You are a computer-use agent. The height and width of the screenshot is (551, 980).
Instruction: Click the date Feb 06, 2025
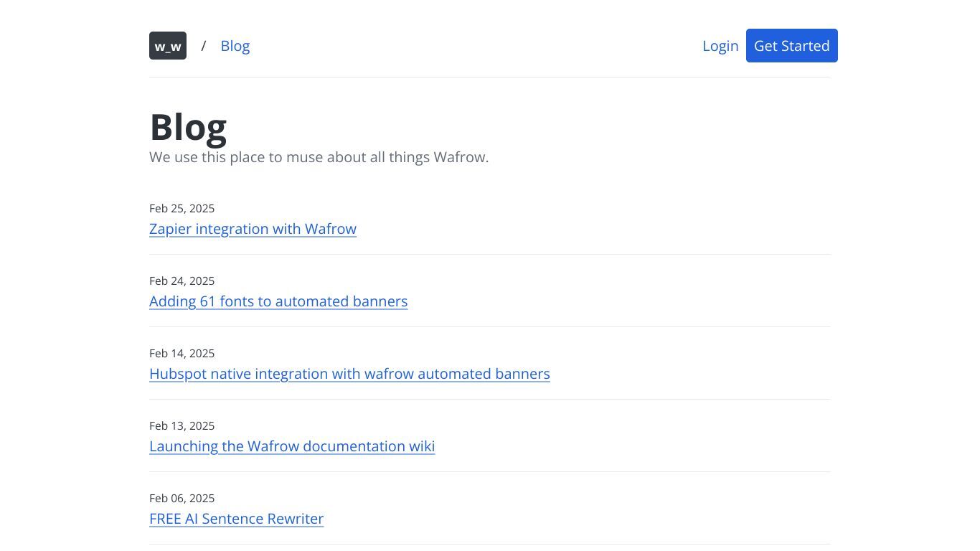[182, 499]
